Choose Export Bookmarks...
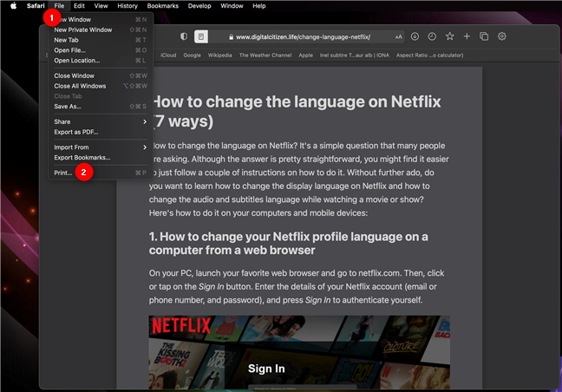This screenshot has width=562, height=392. [x=101, y=158]
